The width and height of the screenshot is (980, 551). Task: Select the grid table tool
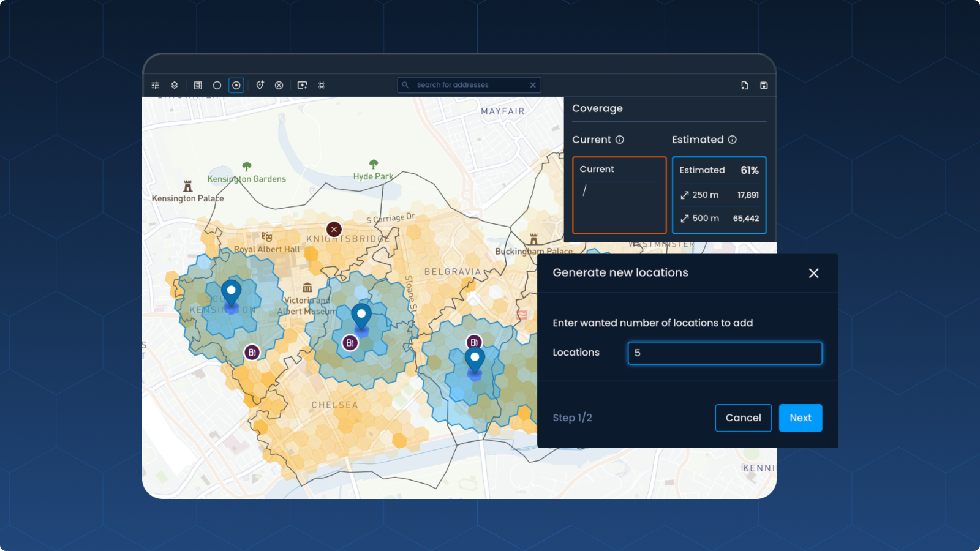click(x=198, y=85)
